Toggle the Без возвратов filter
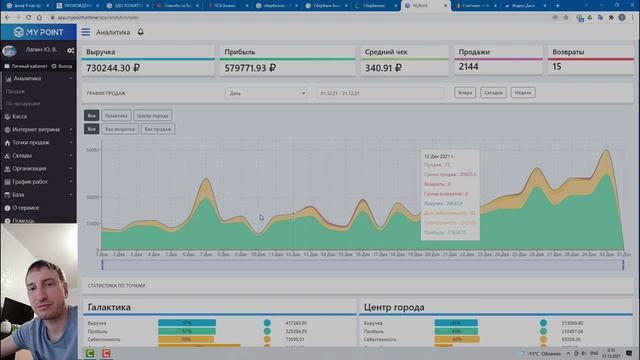The height and width of the screenshot is (360, 640). click(120, 129)
